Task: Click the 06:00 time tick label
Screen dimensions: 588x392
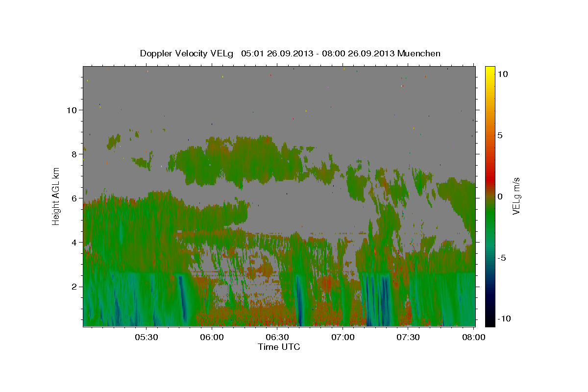Action: click(212, 338)
